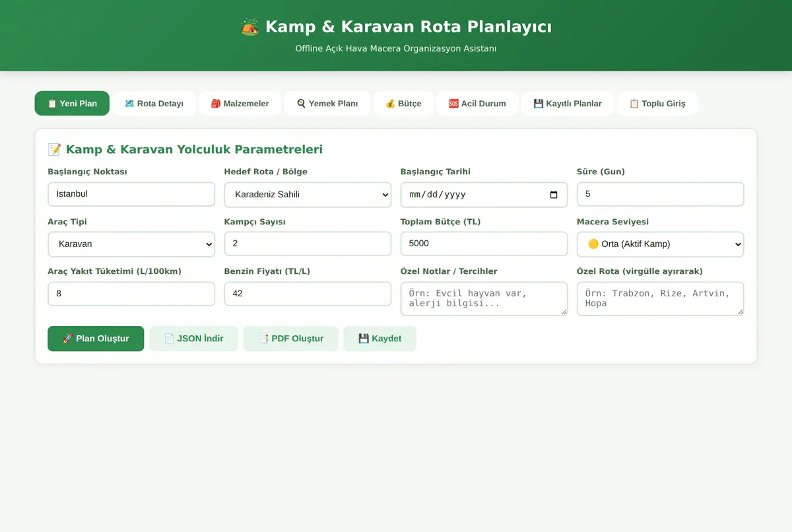Open the Araç Tipi dropdown
Viewport: 792px width, 532px height.
(131, 244)
